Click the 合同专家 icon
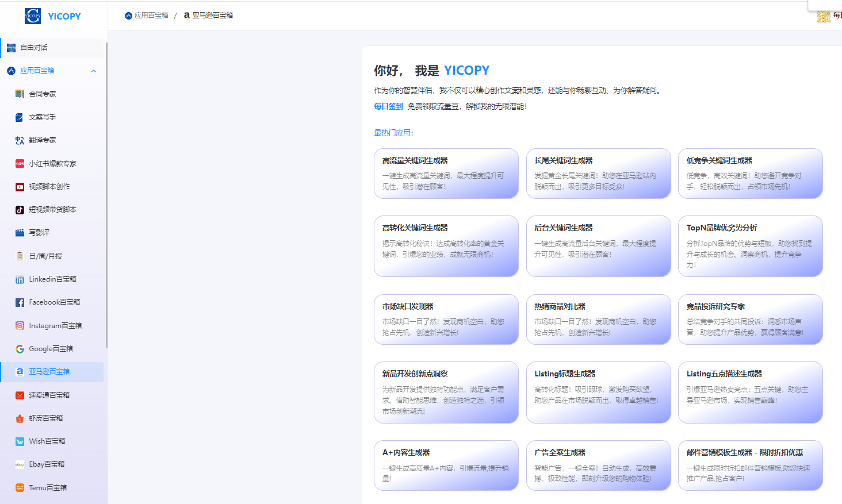Image resolution: width=842 pixels, height=504 pixels. 20,94
